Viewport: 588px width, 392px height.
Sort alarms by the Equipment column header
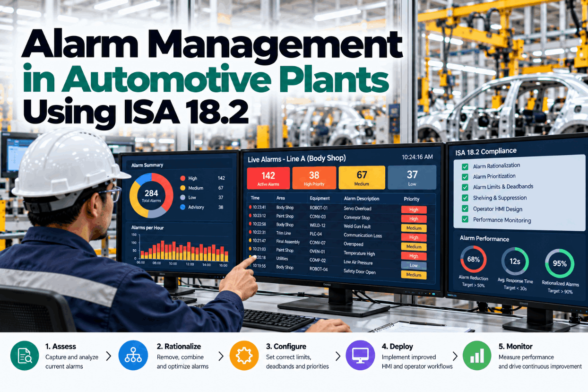[320, 199]
